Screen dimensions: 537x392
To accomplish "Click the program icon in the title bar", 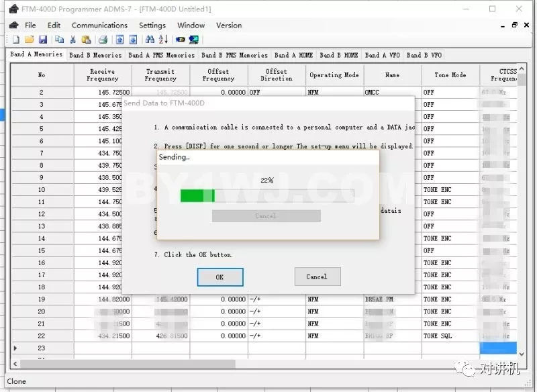I will (13, 9).
